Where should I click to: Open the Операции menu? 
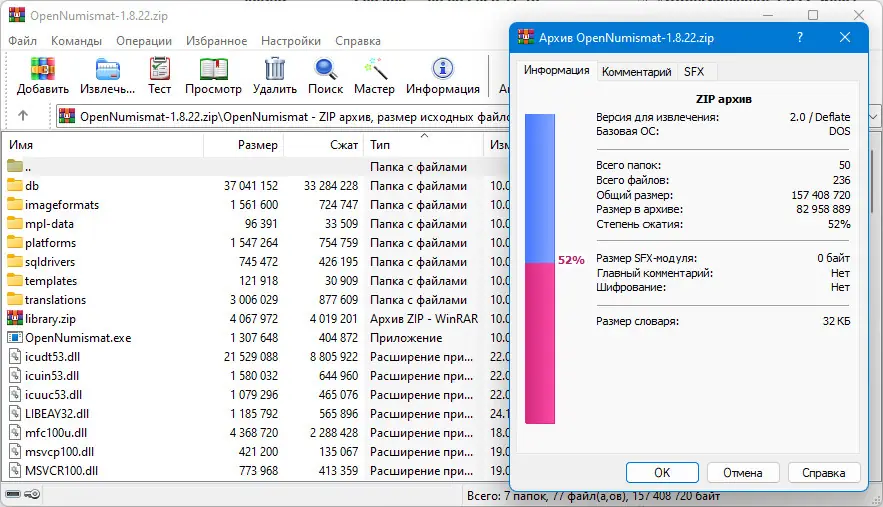point(144,41)
